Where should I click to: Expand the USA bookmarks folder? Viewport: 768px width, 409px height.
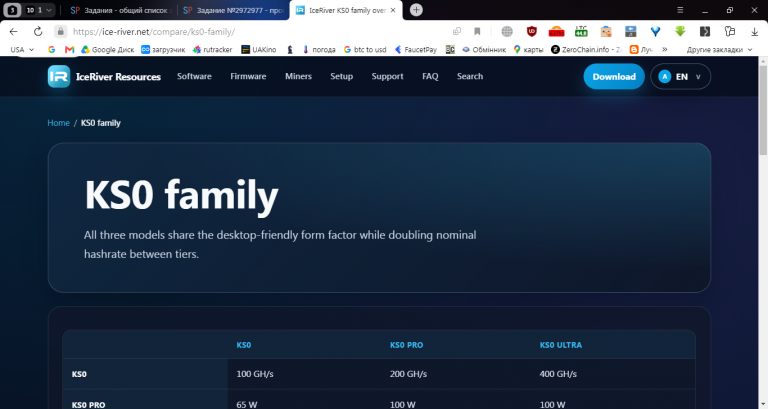[x=22, y=49]
